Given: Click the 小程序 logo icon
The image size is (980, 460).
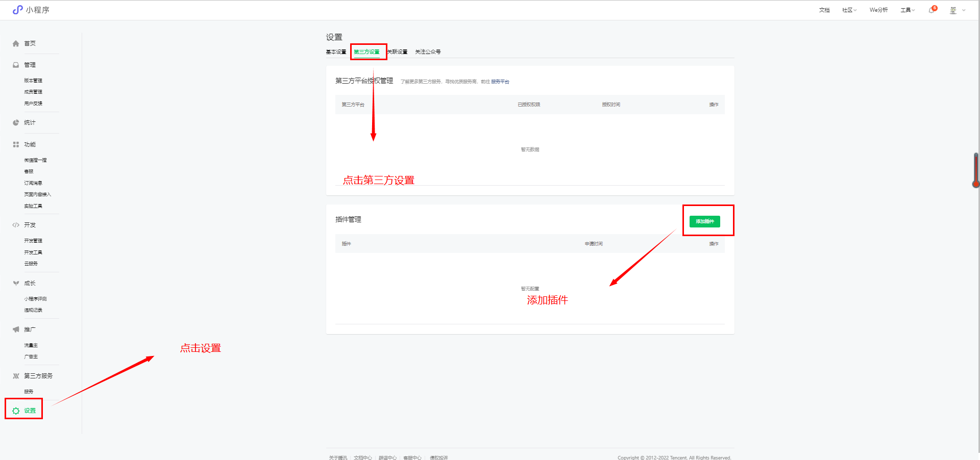Looking at the screenshot, I should 17,10.
